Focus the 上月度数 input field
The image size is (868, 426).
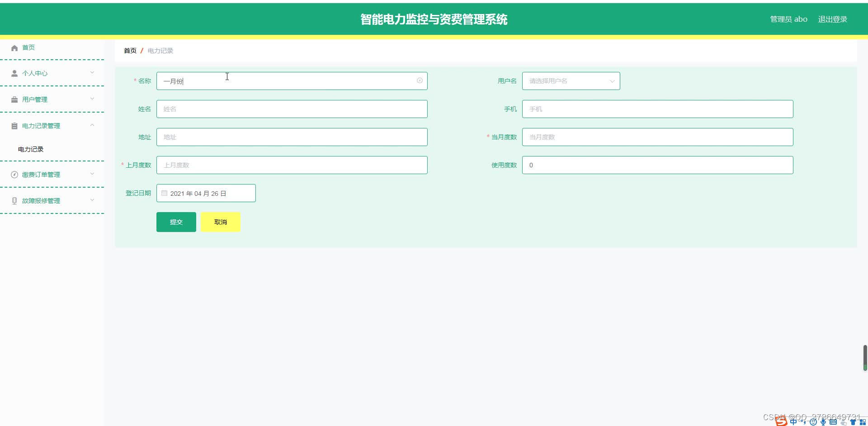[x=292, y=165]
